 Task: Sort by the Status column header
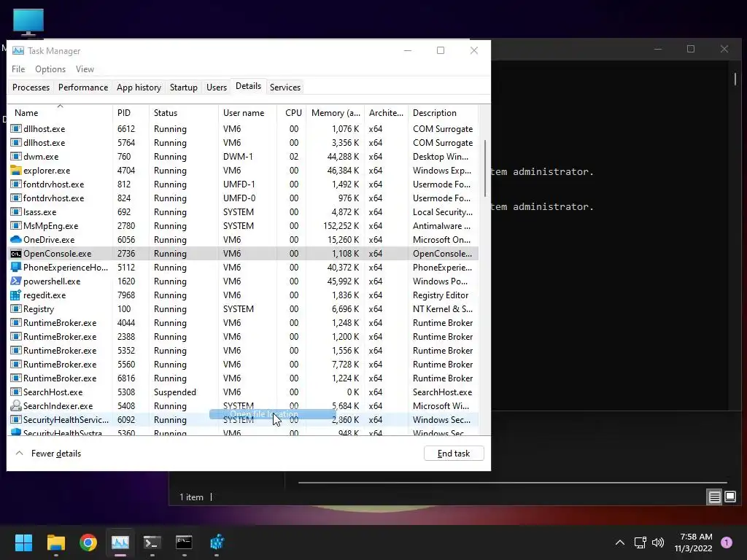pyautogui.click(x=183, y=113)
